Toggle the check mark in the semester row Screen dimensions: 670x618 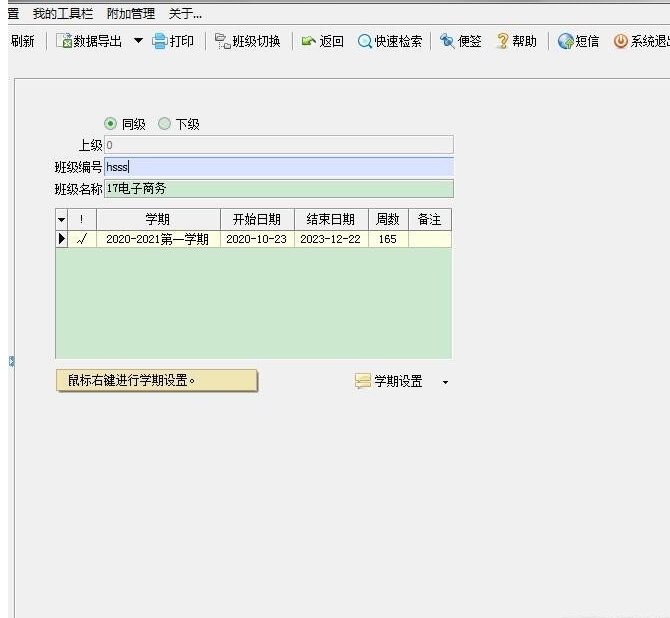[x=82, y=239]
